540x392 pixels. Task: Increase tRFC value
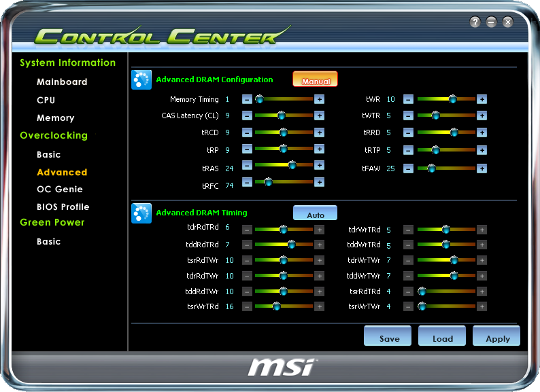click(x=319, y=182)
